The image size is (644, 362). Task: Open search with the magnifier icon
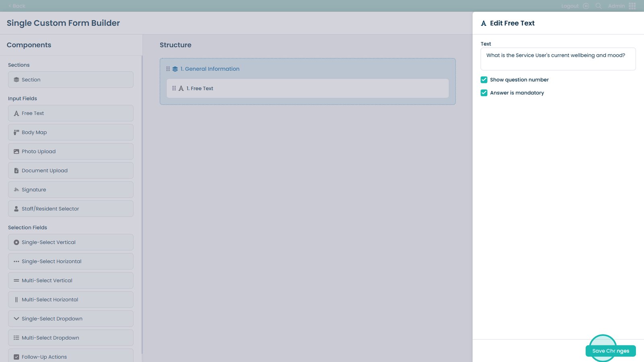[x=599, y=6]
